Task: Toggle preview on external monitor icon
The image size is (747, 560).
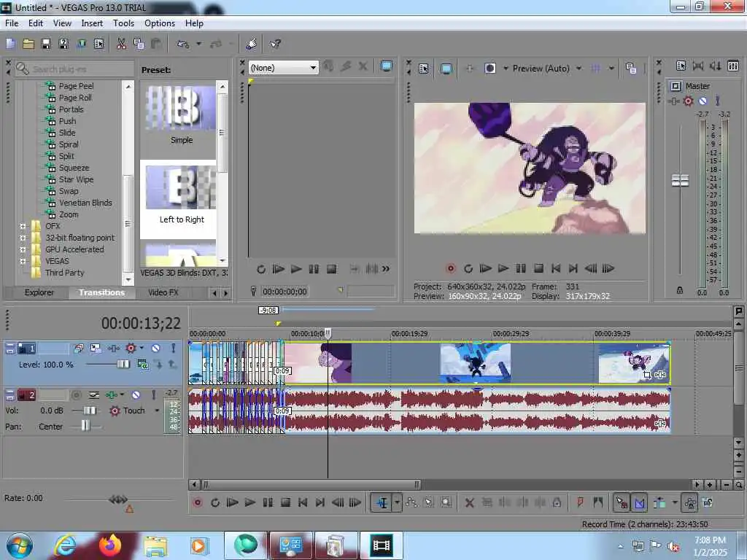Action: point(446,69)
